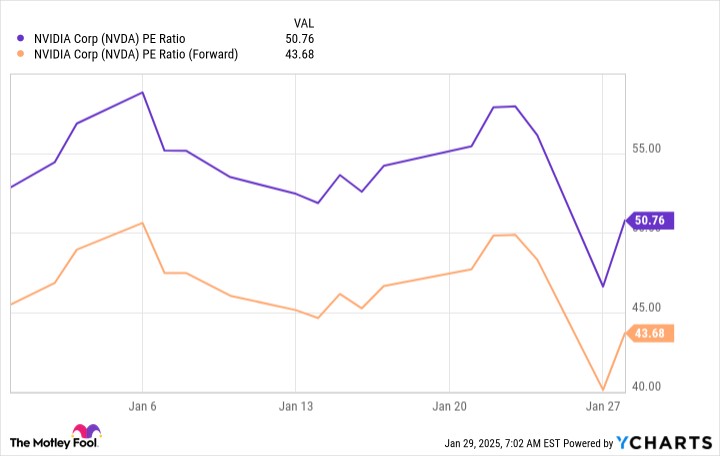Select the NVIDIA Corp (NVDA) PE Ratio label
The image size is (720, 456).
tap(109, 39)
